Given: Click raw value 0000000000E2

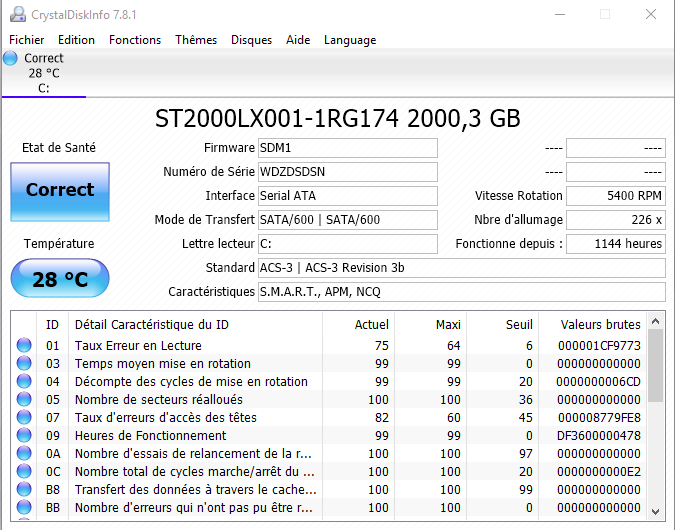Looking at the screenshot, I should click(x=599, y=472).
